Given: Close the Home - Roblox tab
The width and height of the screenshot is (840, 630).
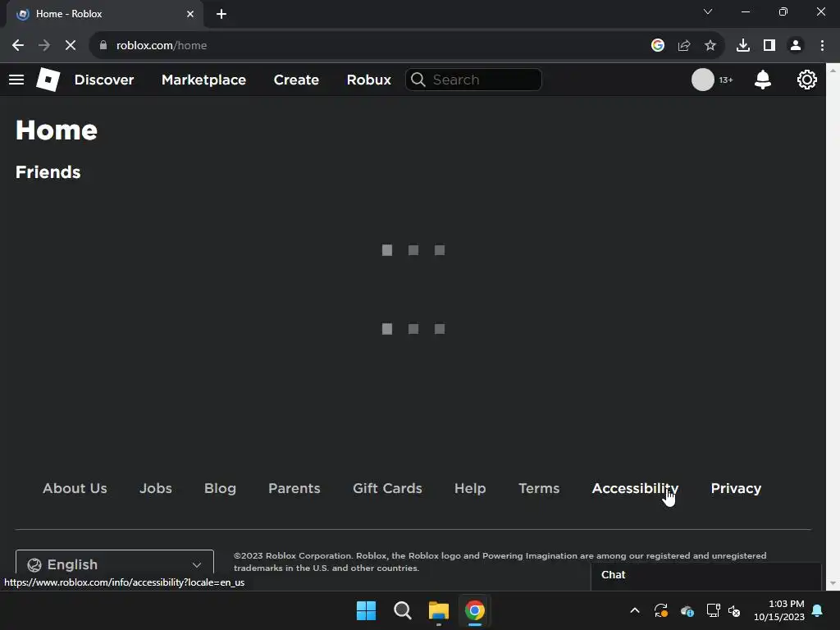Looking at the screenshot, I should (190, 14).
